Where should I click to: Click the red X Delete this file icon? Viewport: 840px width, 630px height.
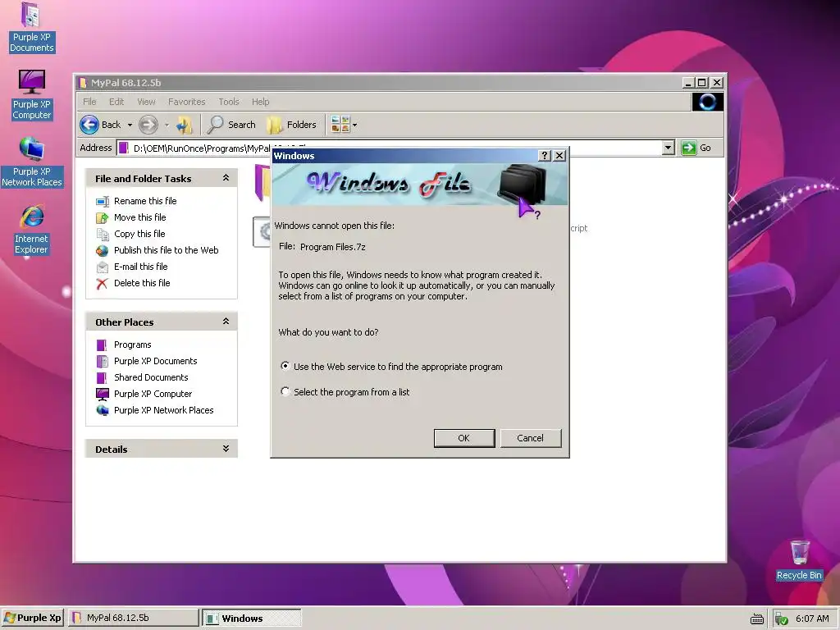pos(103,283)
